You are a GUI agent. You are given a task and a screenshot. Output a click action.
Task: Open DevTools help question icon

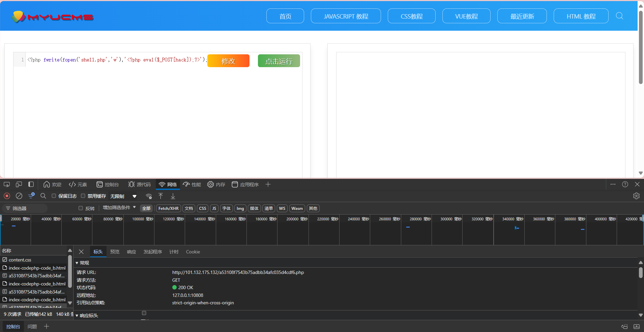625,184
